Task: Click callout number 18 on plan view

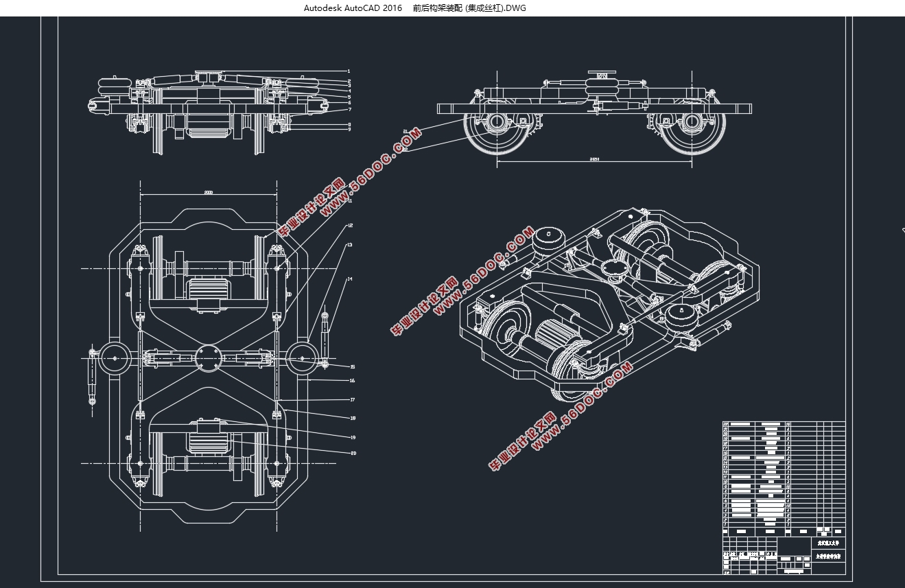Action: [x=352, y=417]
